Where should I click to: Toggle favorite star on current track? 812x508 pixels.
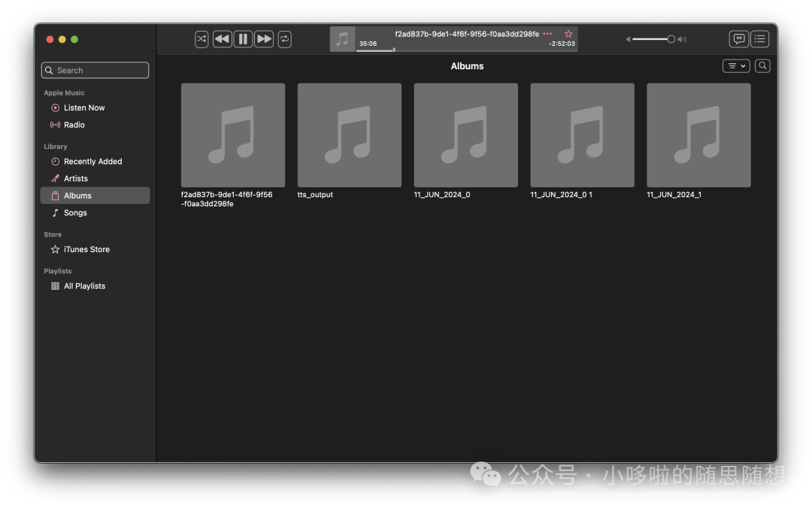(x=568, y=34)
